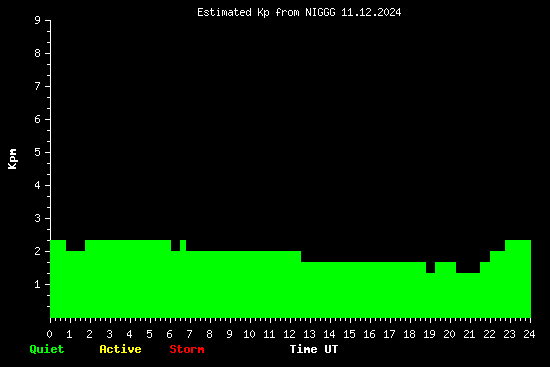Image resolution: width=550 pixels, height=367 pixels.
Task: Select the yellow Active legend label
Action: tap(120, 349)
